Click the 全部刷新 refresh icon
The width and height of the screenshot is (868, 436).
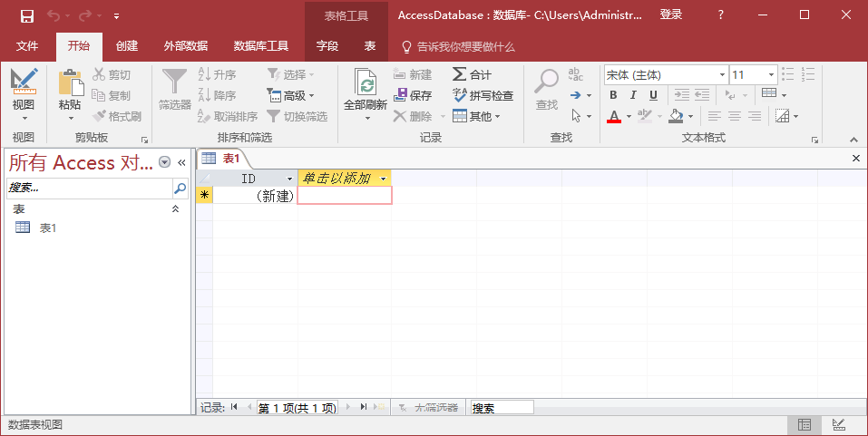(x=366, y=84)
